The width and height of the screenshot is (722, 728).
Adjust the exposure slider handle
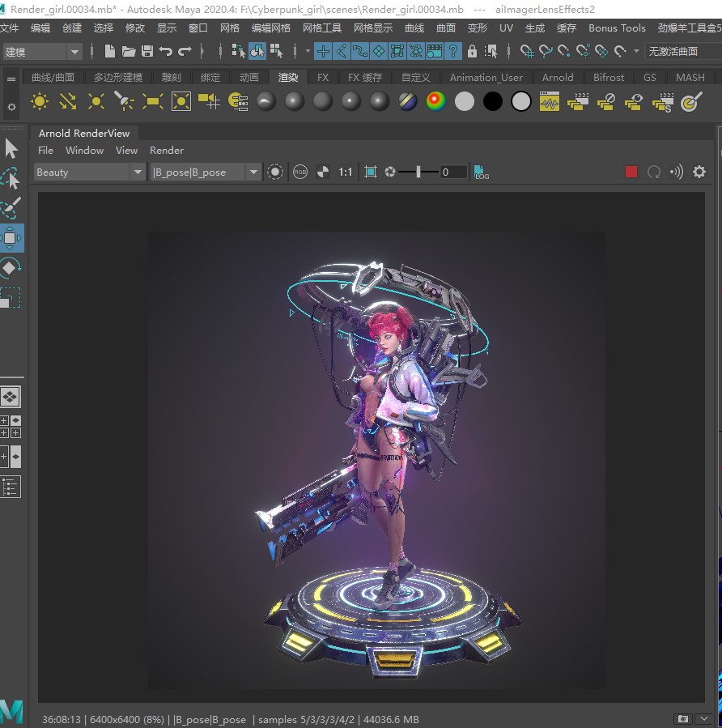418,172
